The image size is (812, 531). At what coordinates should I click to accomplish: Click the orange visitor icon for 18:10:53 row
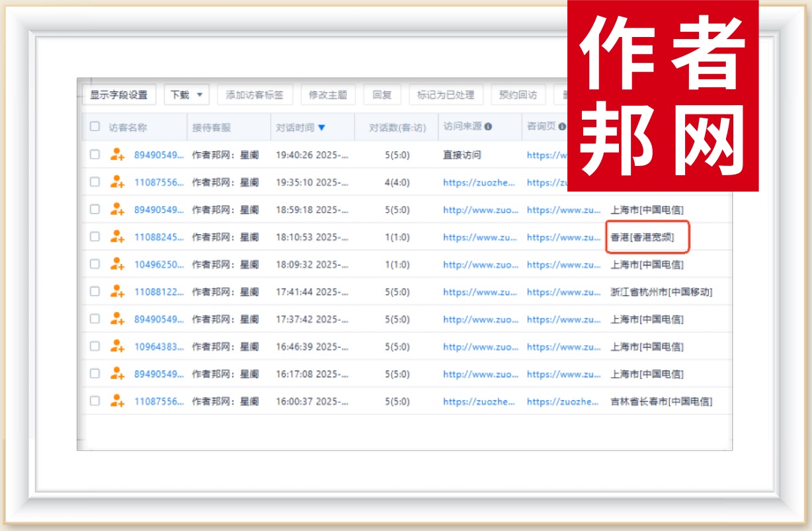[x=117, y=237]
